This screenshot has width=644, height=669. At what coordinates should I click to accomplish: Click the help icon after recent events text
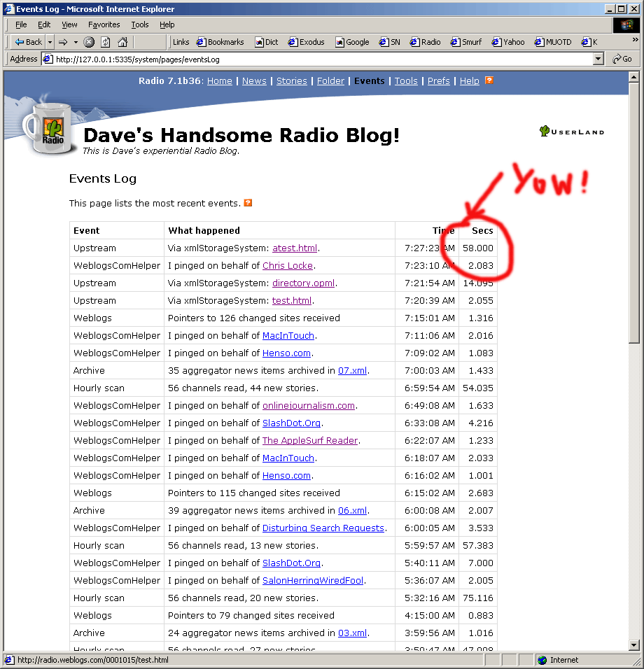click(247, 204)
